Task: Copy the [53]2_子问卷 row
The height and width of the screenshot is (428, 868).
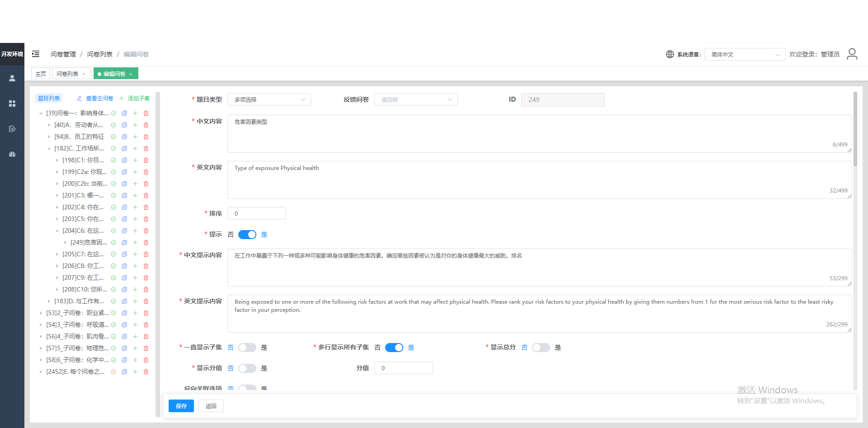Action: click(x=124, y=313)
